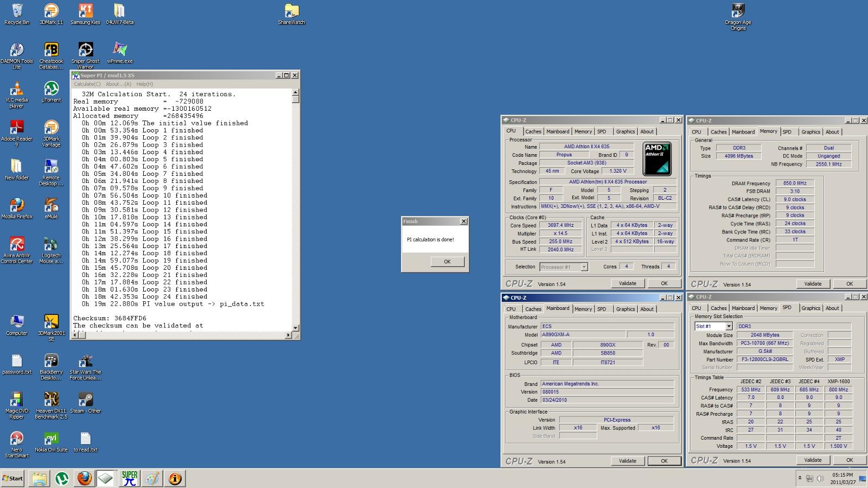The image size is (868, 488).
Task: Open Logitech Mouse shortcut icon
Action: point(51,250)
